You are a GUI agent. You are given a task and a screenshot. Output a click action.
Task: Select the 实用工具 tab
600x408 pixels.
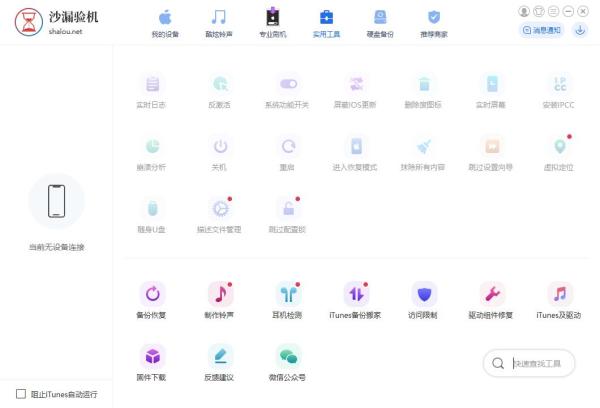(326, 24)
